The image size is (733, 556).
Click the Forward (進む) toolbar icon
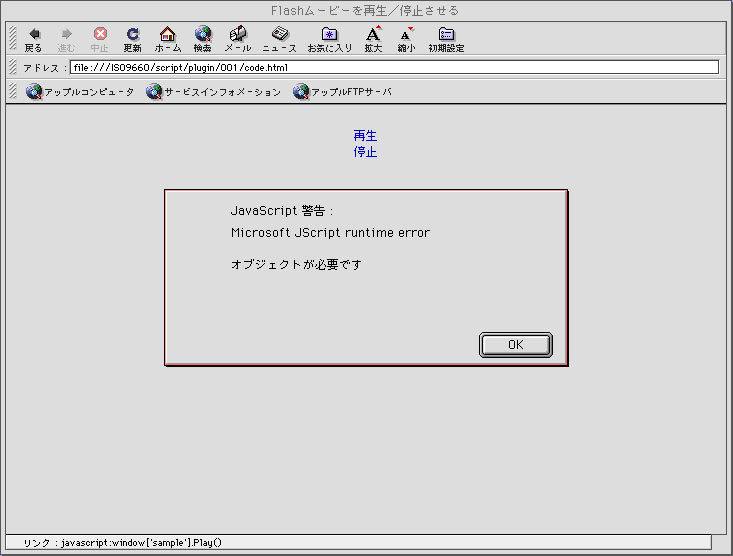(66, 39)
